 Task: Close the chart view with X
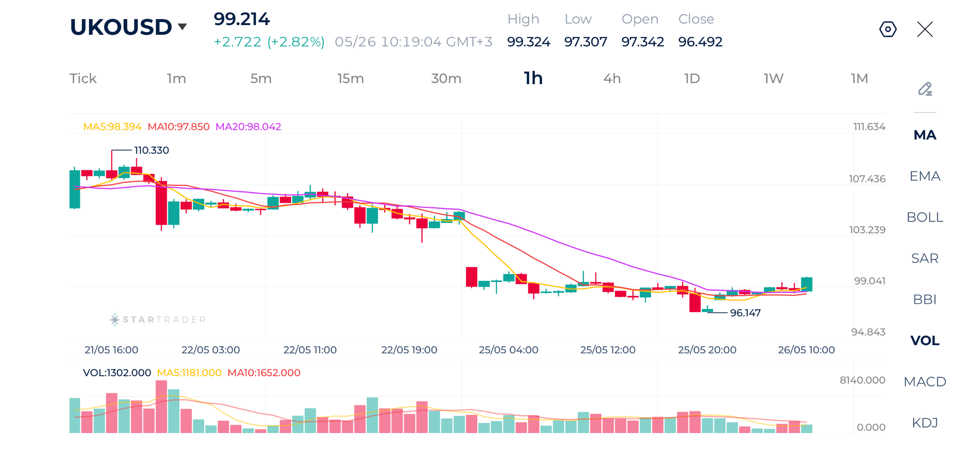pos(925,29)
